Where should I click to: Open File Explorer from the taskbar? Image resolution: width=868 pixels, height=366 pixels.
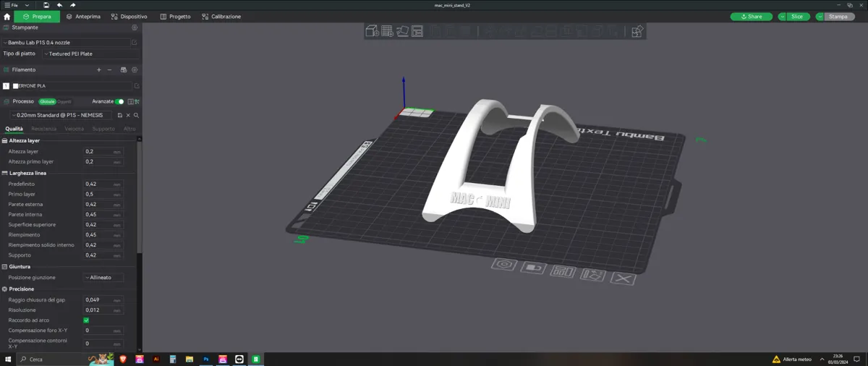pos(190,359)
